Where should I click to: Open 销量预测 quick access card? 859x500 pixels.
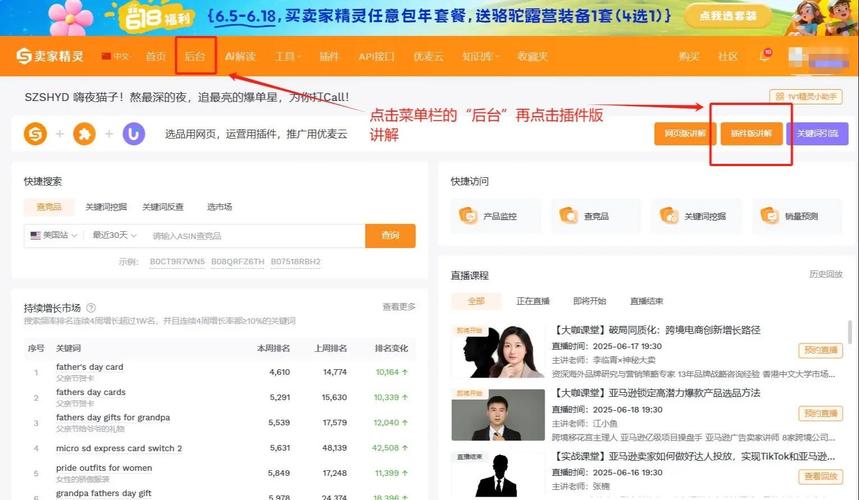(x=797, y=216)
